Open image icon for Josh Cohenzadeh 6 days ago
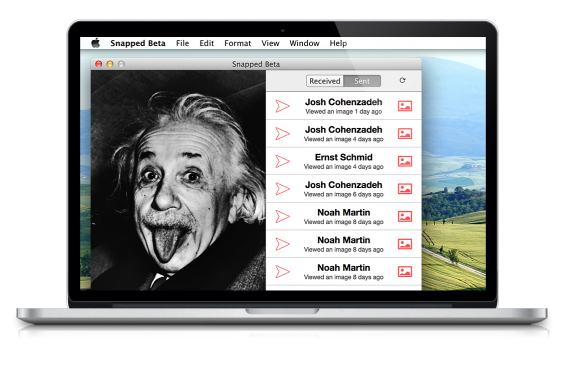This screenshot has height=365, width=568. 405,189
